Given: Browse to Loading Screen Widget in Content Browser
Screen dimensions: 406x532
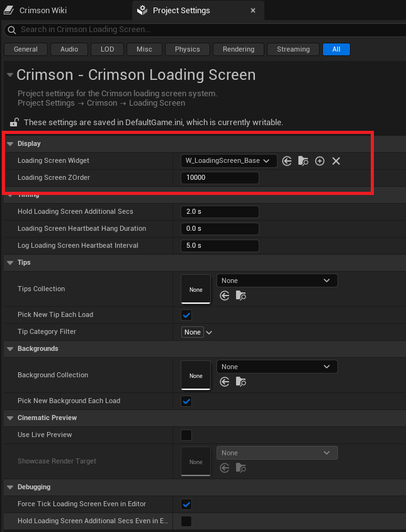Looking at the screenshot, I should click(x=303, y=161).
